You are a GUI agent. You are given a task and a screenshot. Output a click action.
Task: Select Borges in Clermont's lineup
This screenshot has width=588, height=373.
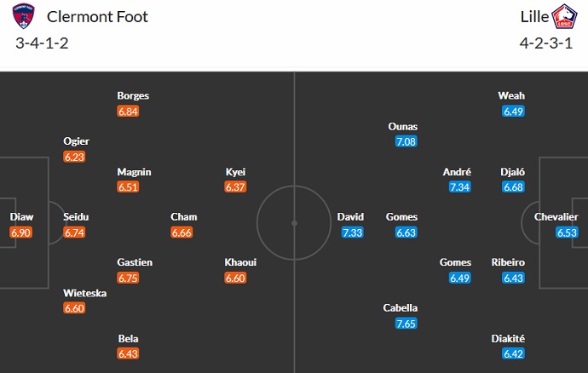133,96
